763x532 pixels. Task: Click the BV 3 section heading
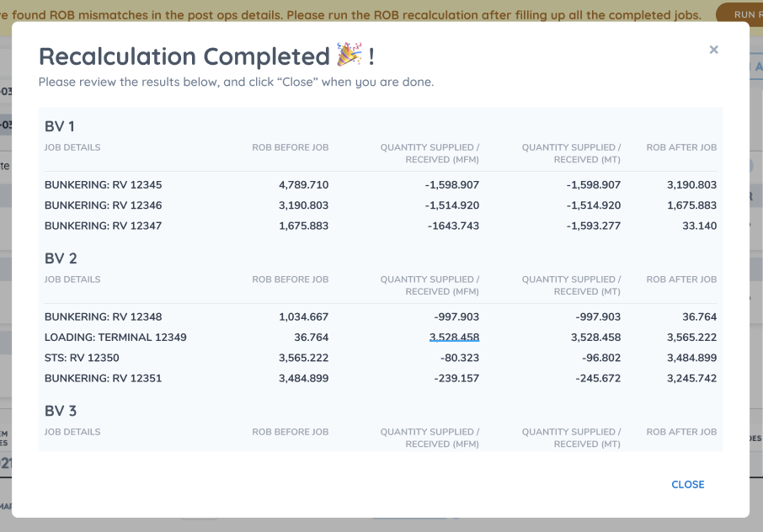click(61, 411)
